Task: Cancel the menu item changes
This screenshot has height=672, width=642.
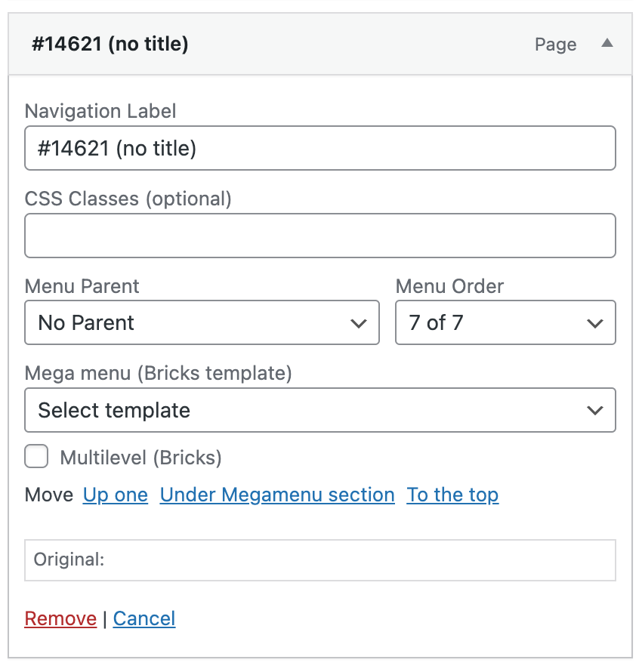Action: (x=144, y=618)
